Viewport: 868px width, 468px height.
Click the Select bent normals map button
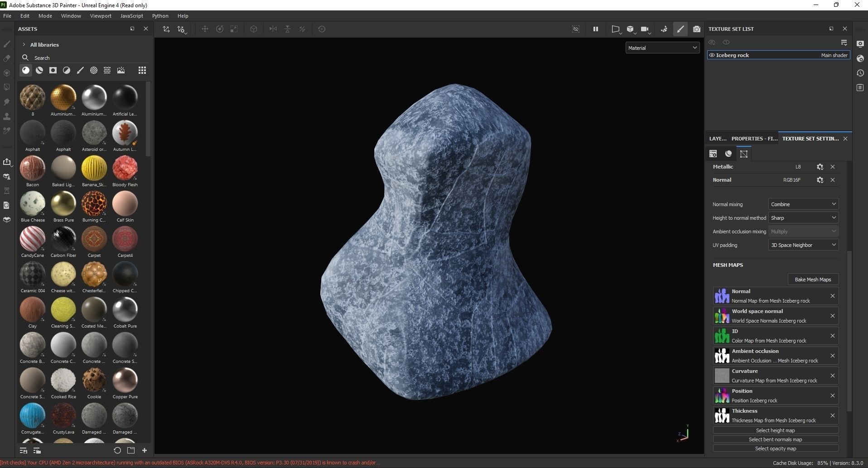pyautogui.click(x=776, y=439)
